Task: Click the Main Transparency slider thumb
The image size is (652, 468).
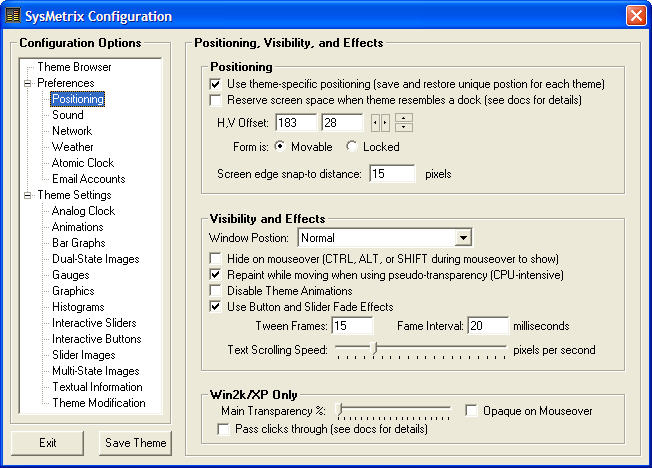Action: click(x=340, y=409)
